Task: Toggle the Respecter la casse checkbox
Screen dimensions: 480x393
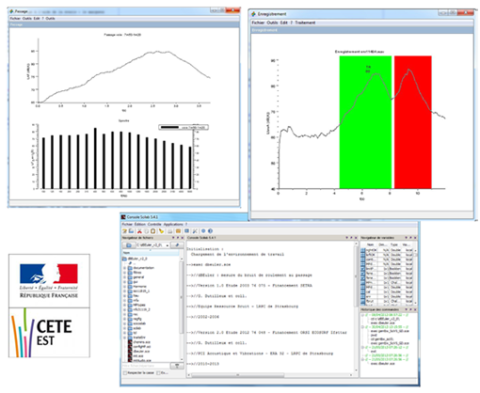Action: click(x=125, y=373)
